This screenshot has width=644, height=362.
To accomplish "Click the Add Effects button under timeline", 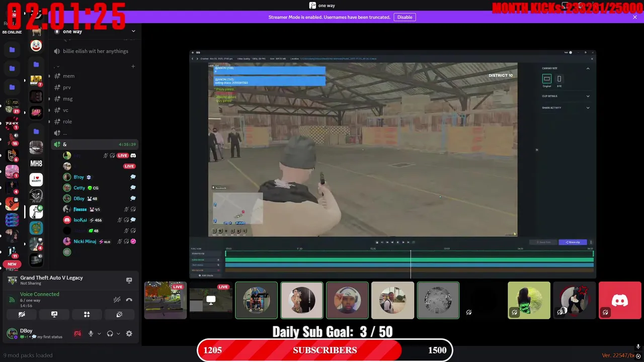I will (x=206, y=276).
